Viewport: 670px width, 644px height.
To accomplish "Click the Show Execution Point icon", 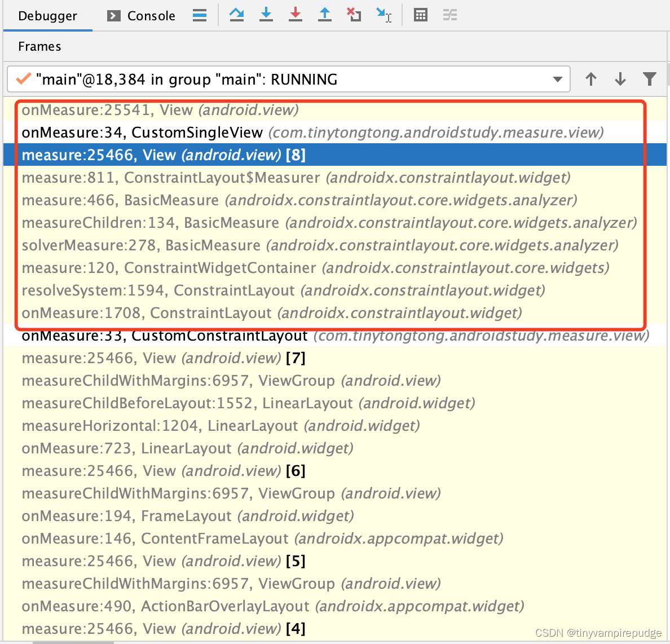I will pos(200,16).
